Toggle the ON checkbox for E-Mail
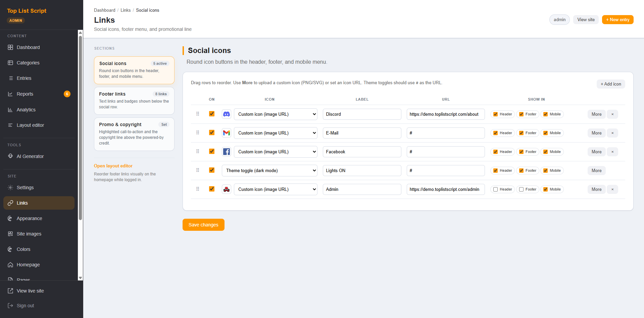 click(x=212, y=132)
